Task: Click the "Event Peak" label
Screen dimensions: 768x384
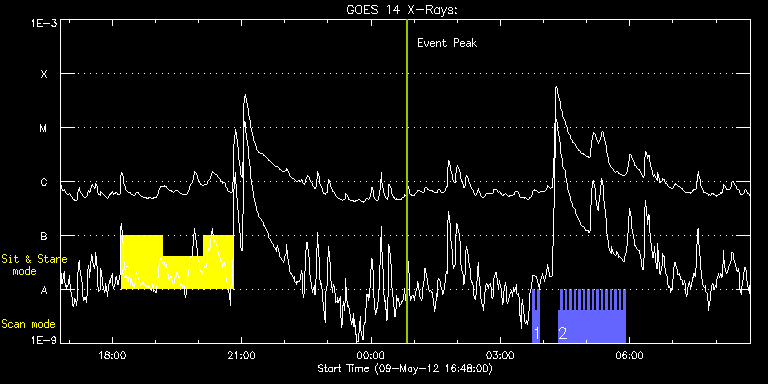Action: point(447,43)
